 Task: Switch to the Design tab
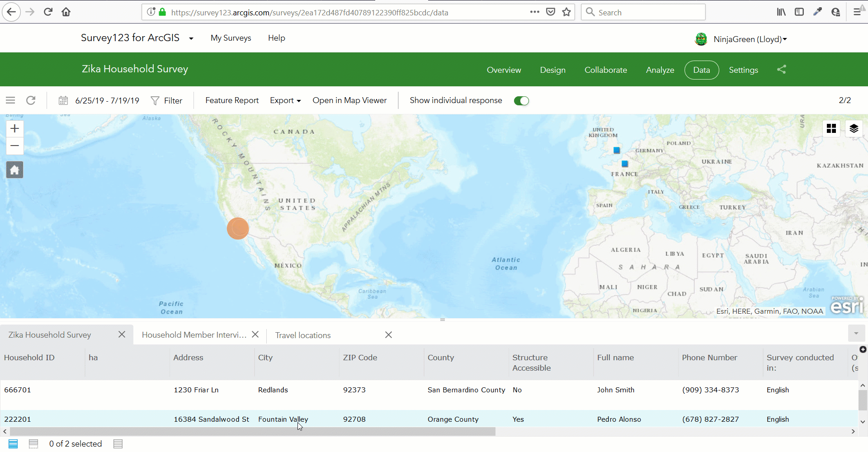(x=552, y=70)
